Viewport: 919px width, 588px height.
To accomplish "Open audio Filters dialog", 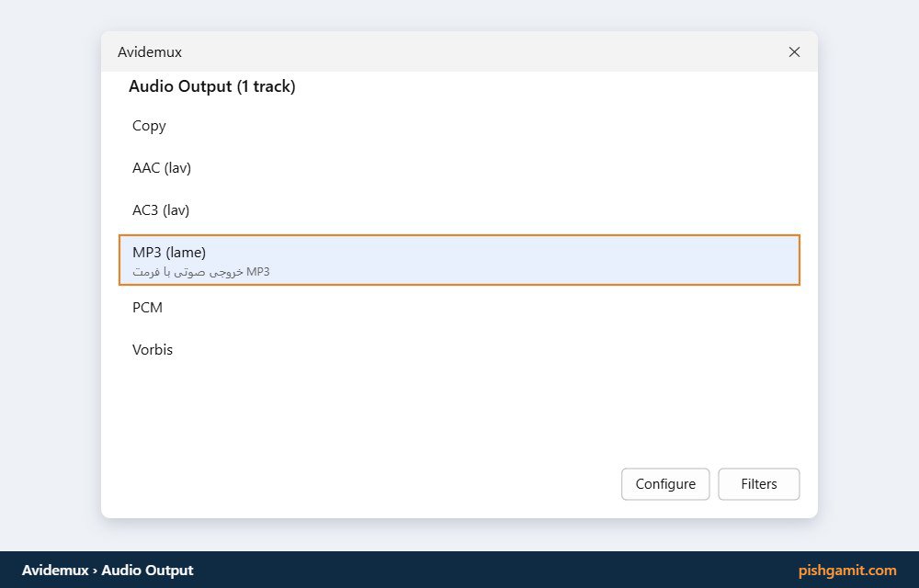I will 758,484.
